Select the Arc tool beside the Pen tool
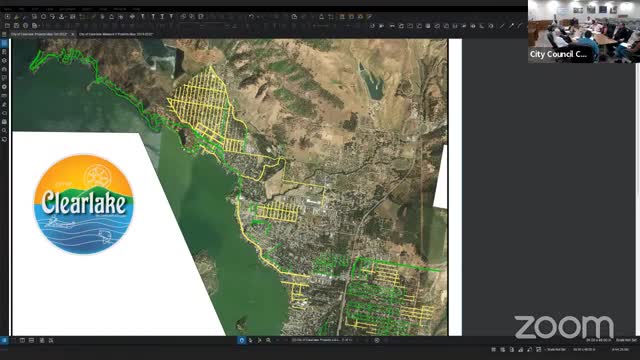 click(x=520, y=26)
